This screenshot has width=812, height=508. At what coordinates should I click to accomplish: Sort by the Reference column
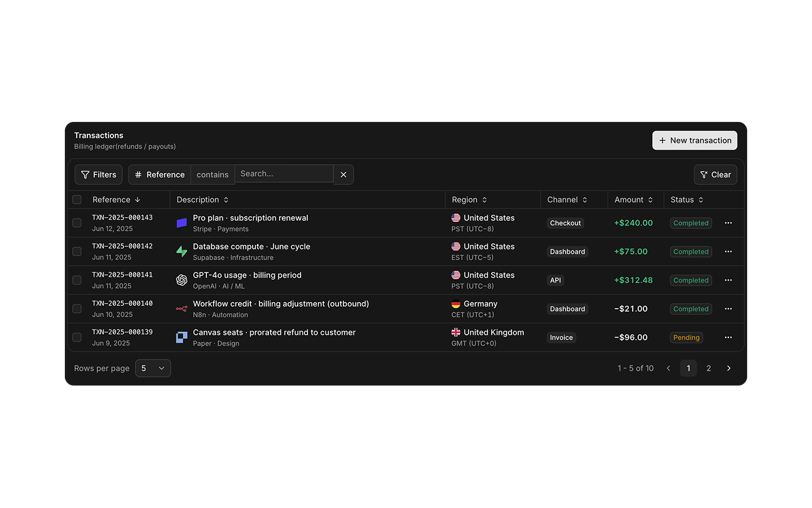[x=116, y=200]
